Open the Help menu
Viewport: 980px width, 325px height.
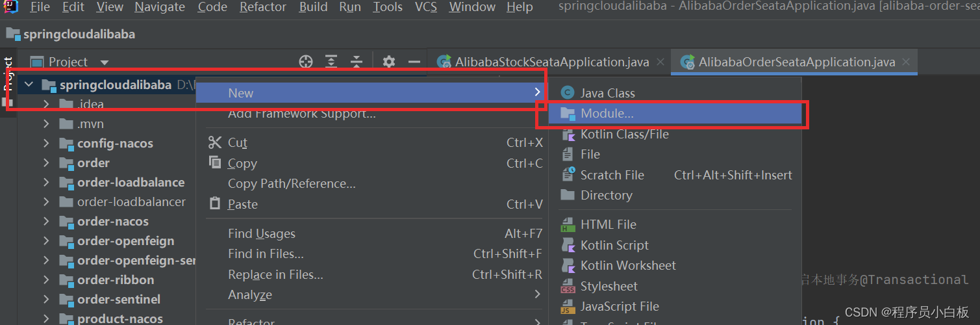point(520,7)
